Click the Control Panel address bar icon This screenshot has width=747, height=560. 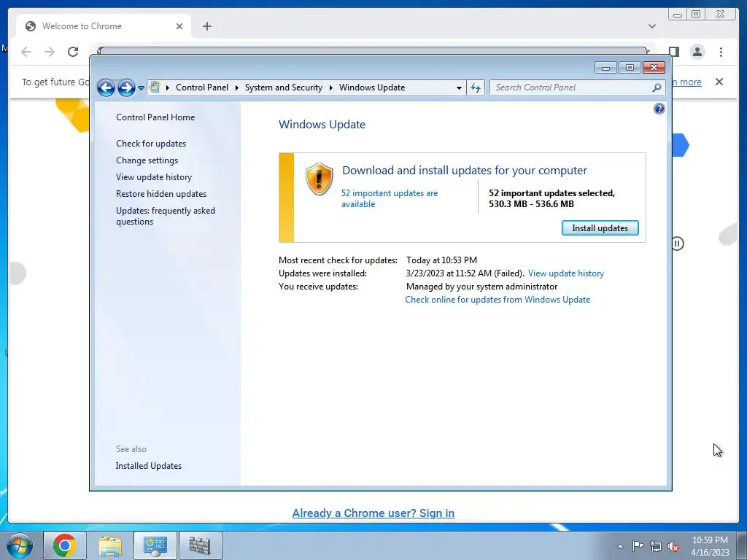point(155,87)
